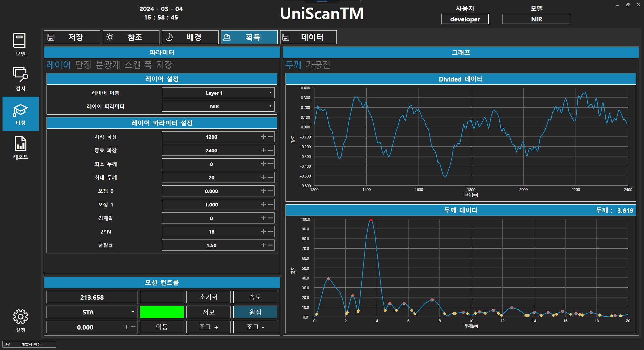This screenshot has height=350, width=644.
Task: Click the 저장 save button
Action: tap(72, 37)
